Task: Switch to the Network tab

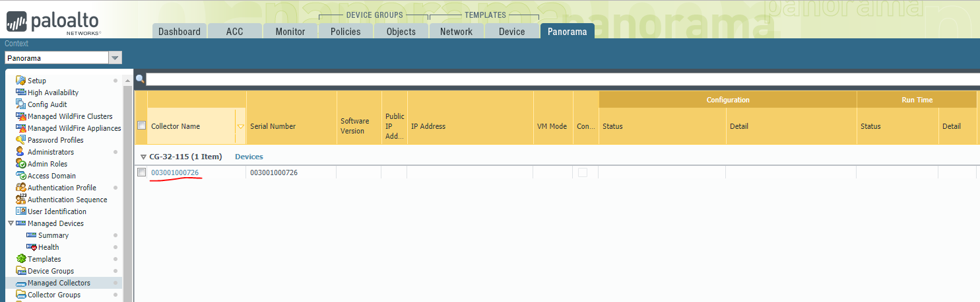Action: pos(457,32)
